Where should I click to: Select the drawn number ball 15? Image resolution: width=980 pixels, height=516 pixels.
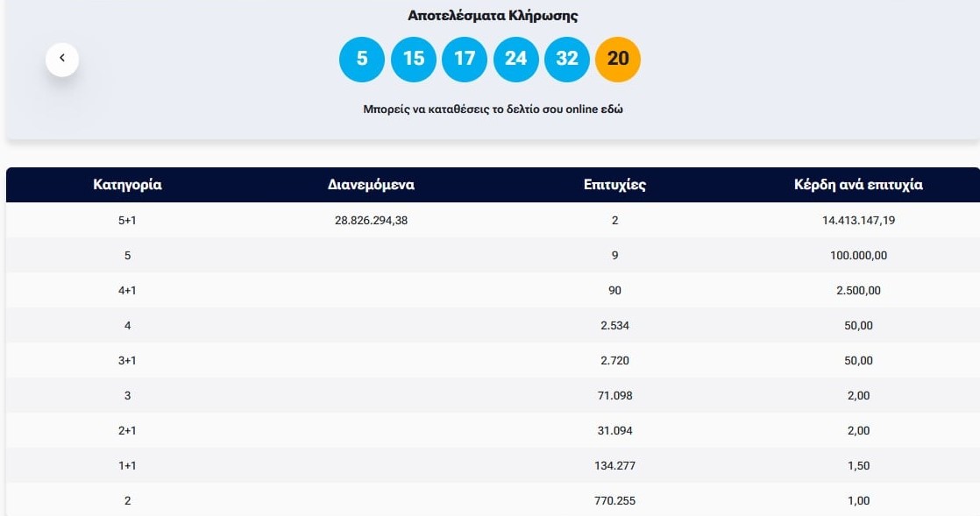(x=414, y=60)
